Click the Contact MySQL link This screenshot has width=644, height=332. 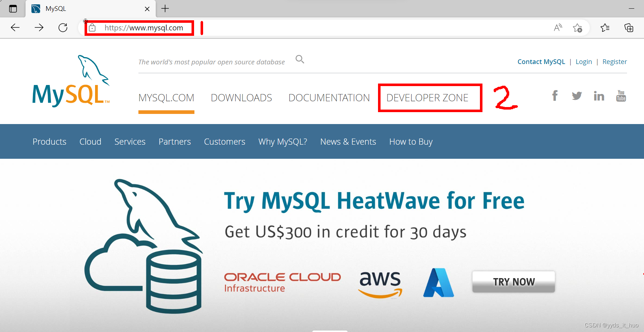541,62
